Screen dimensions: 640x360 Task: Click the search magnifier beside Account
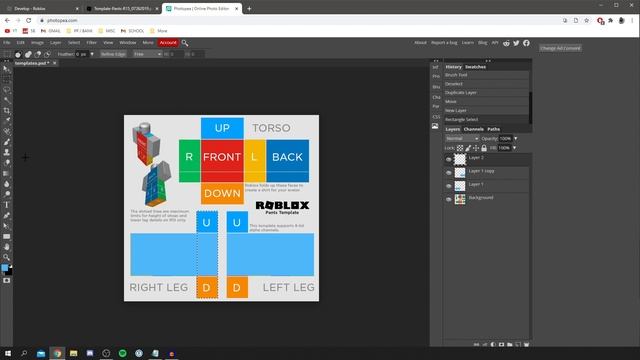185,43
